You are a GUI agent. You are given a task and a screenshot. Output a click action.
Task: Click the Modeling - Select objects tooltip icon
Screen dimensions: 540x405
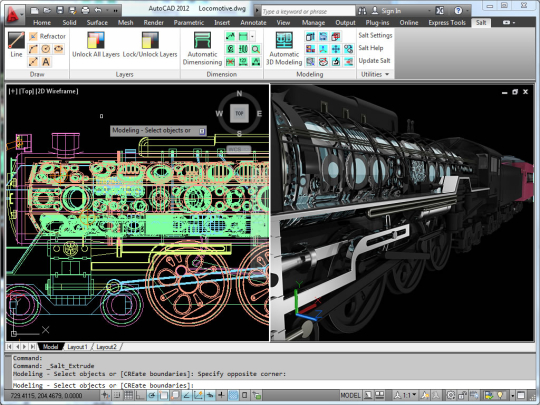pyautogui.click(x=202, y=131)
